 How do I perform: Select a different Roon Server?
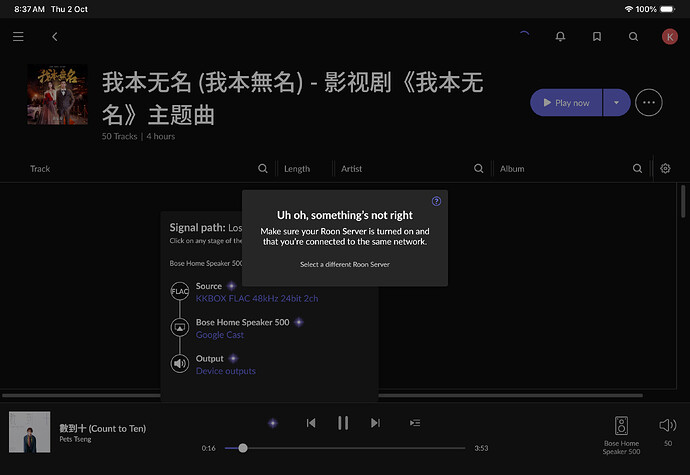coord(344,264)
